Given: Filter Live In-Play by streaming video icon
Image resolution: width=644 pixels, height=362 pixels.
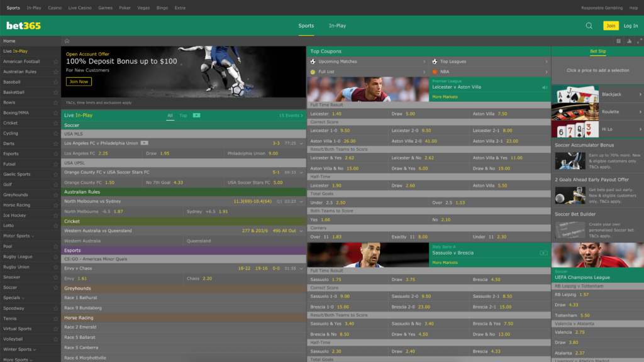Looking at the screenshot, I should (196, 116).
